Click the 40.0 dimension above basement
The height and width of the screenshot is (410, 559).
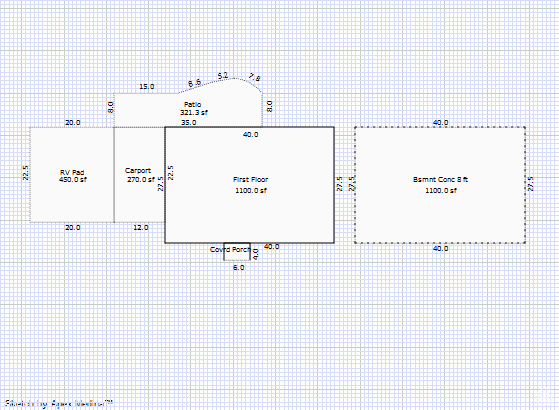tap(440, 123)
